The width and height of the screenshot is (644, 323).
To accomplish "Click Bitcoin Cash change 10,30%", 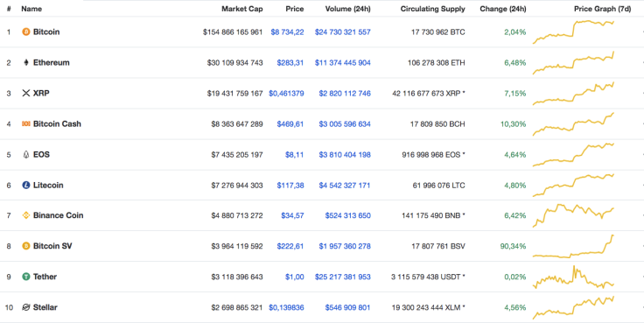I will (x=513, y=124).
